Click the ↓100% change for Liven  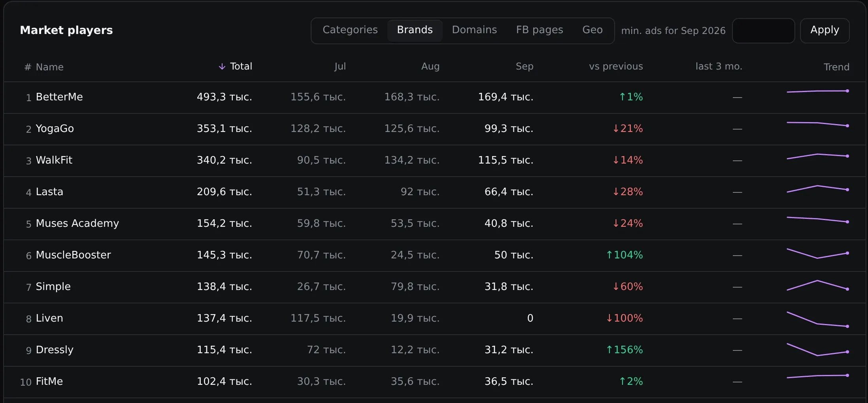625,318
